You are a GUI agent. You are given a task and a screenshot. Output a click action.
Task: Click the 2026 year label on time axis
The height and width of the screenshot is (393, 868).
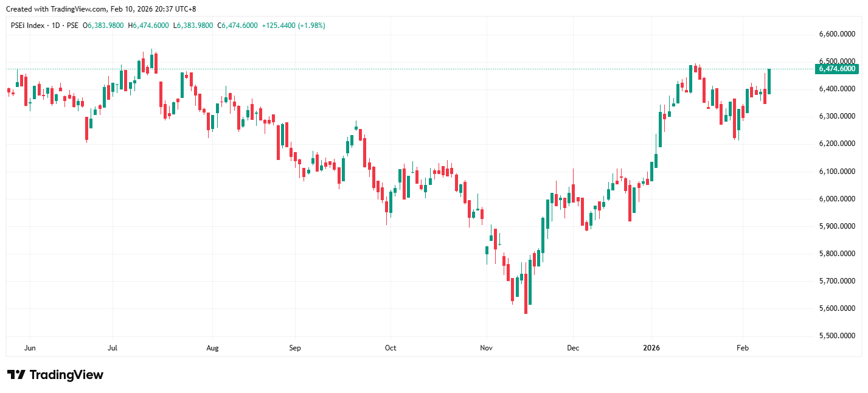pyautogui.click(x=651, y=348)
